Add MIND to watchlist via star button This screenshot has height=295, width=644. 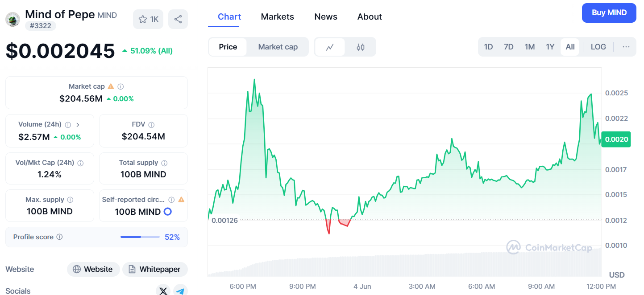point(148,19)
